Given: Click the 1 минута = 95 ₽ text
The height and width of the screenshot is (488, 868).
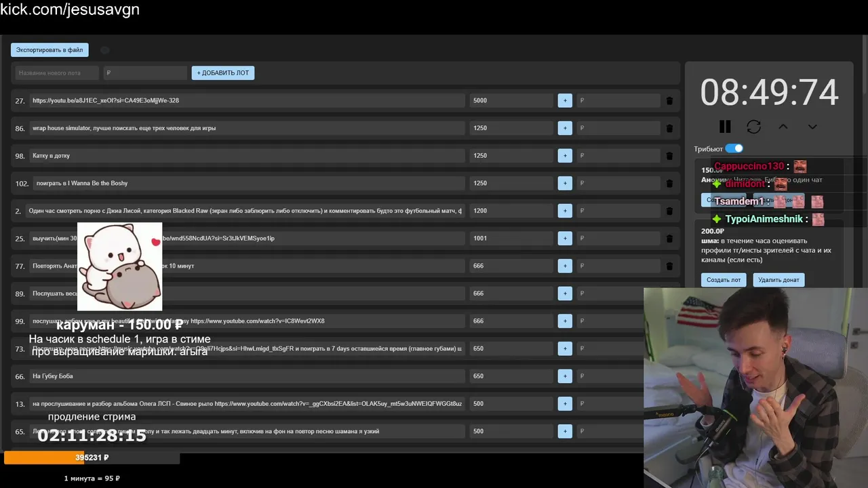Looking at the screenshot, I should click(92, 478).
